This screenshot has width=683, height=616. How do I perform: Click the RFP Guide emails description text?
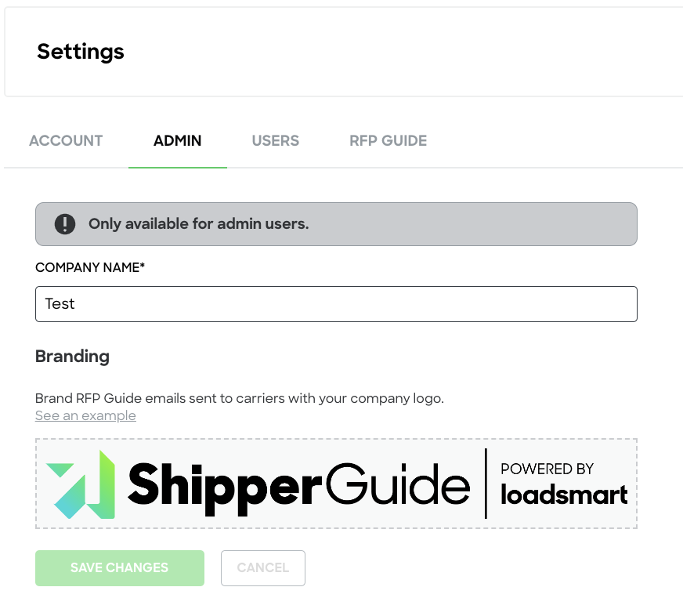point(240,398)
